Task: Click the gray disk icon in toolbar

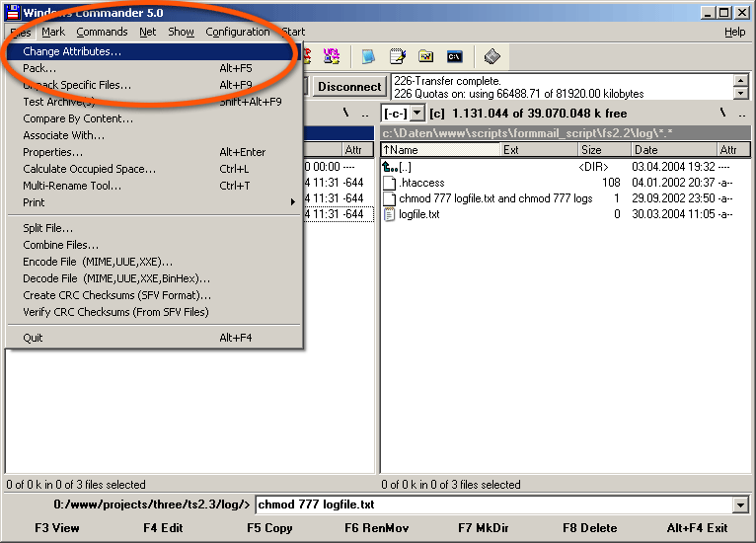Action: pos(491,56)
